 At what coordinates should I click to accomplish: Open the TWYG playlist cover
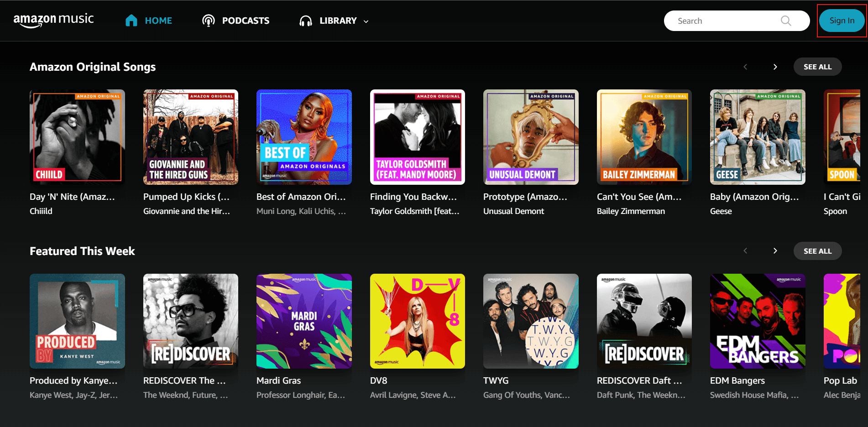click(x=531, y=321)
